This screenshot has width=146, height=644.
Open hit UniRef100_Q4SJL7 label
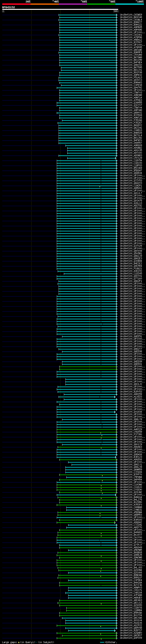(131, 193)
